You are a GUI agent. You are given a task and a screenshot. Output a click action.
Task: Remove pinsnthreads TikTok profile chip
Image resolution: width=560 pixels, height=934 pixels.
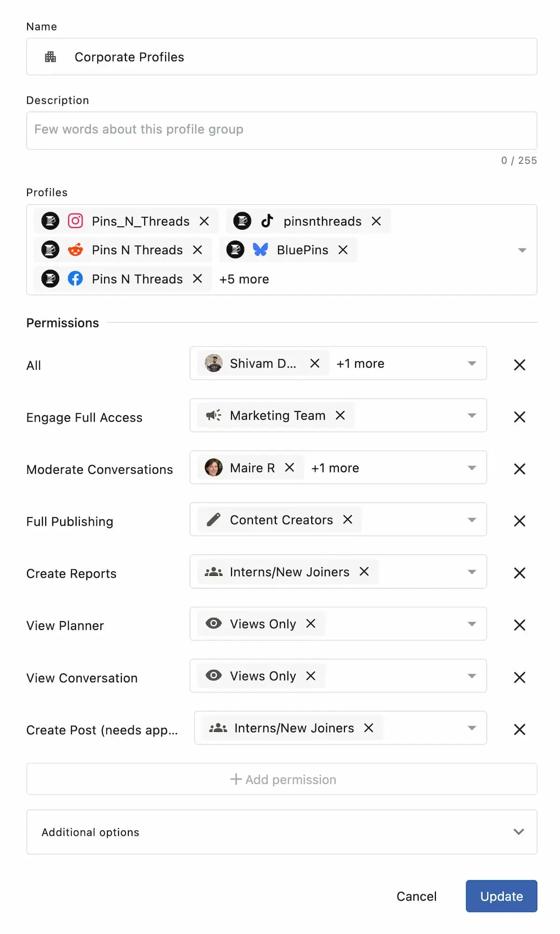[x=376, y=221]
